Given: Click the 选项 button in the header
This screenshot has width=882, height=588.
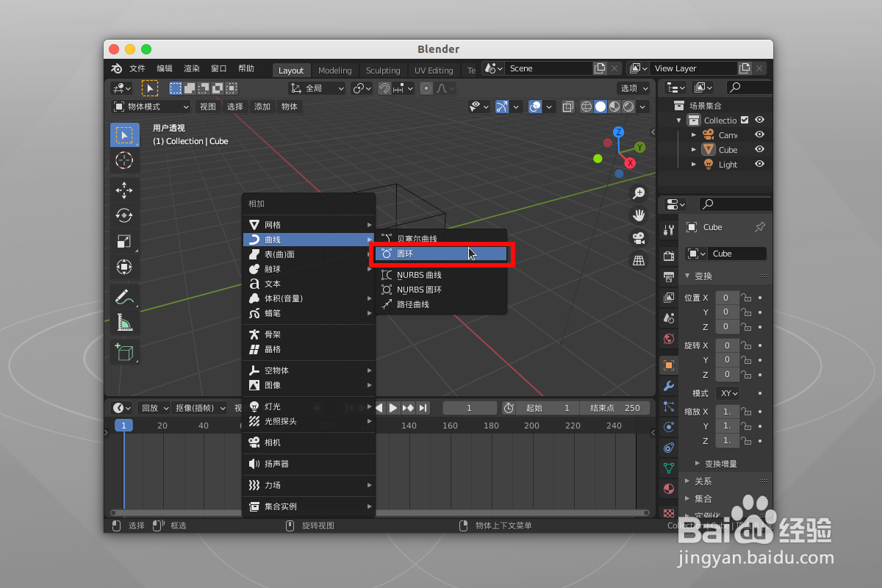Looking at the screenshot, I should (634, 87).
